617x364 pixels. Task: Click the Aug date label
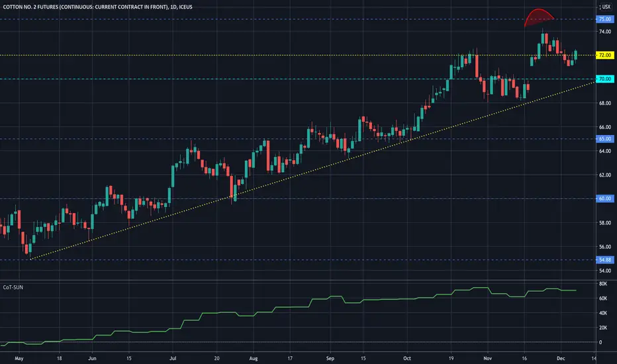(x=254, y=359)
